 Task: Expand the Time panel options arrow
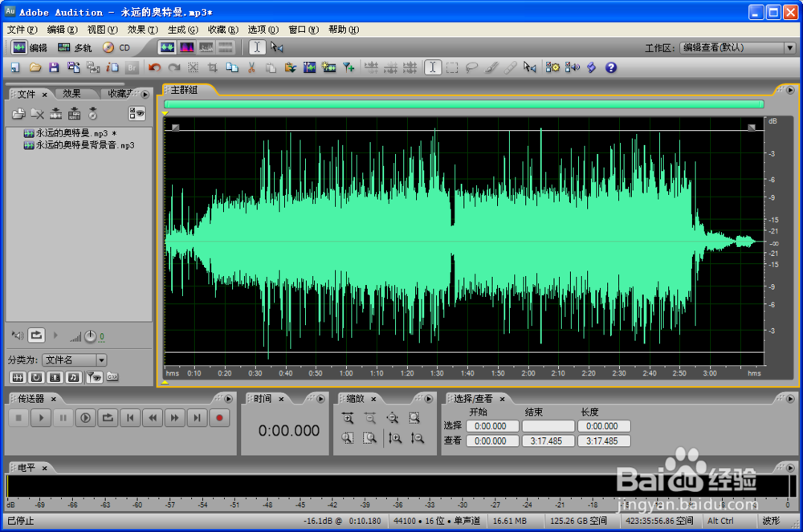point(320,399)
